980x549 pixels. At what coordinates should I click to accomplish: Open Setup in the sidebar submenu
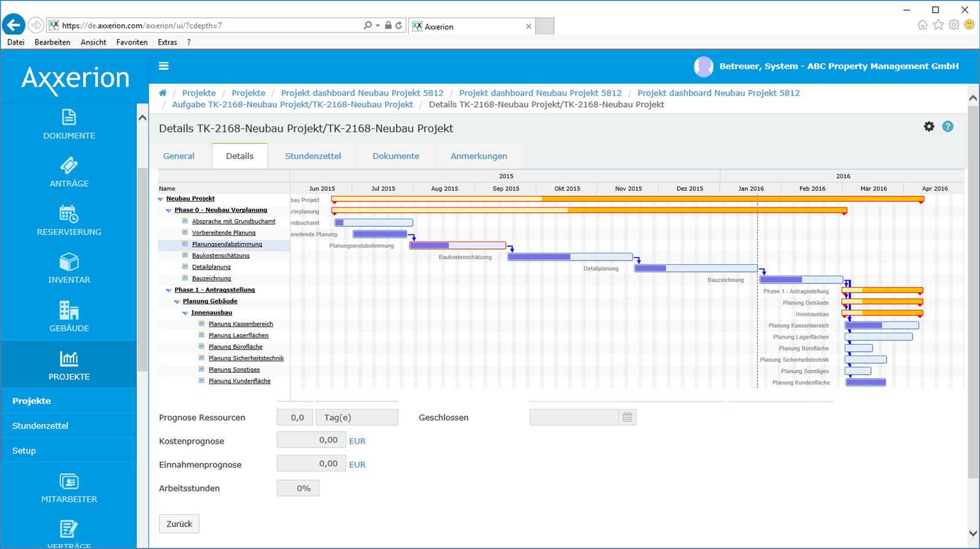tap(24, 450)
